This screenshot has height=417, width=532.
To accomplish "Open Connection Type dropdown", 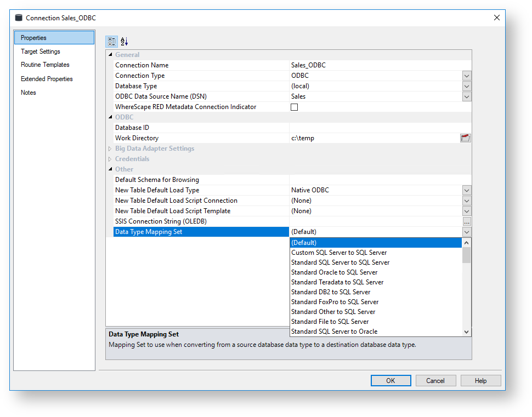I will point(467,76).
